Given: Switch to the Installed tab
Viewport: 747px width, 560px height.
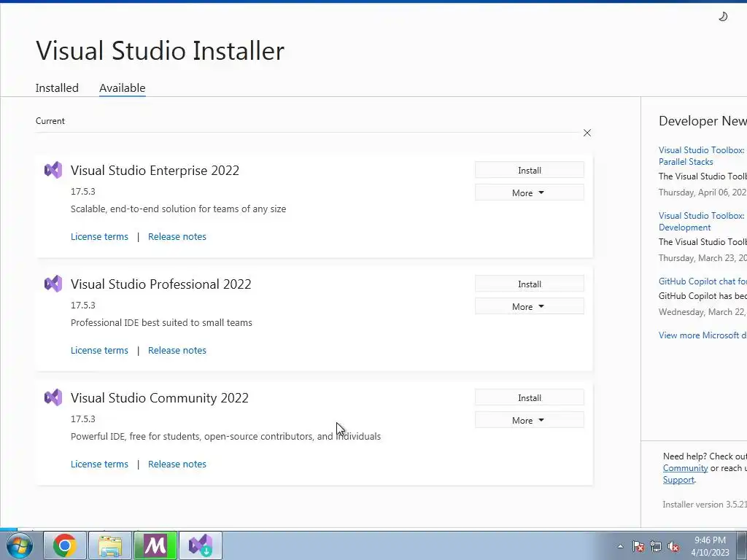Looking at the screenshot, I should pyautogui.click(x=57, y=87).
